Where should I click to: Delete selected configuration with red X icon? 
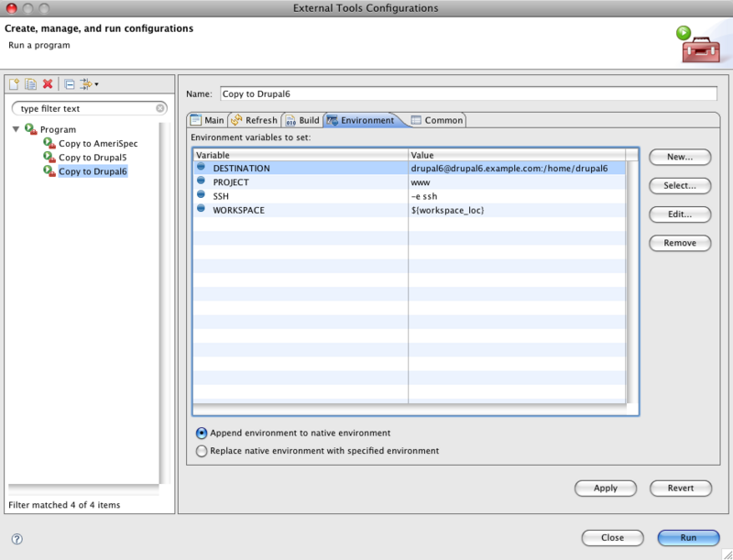coord(48,84)
